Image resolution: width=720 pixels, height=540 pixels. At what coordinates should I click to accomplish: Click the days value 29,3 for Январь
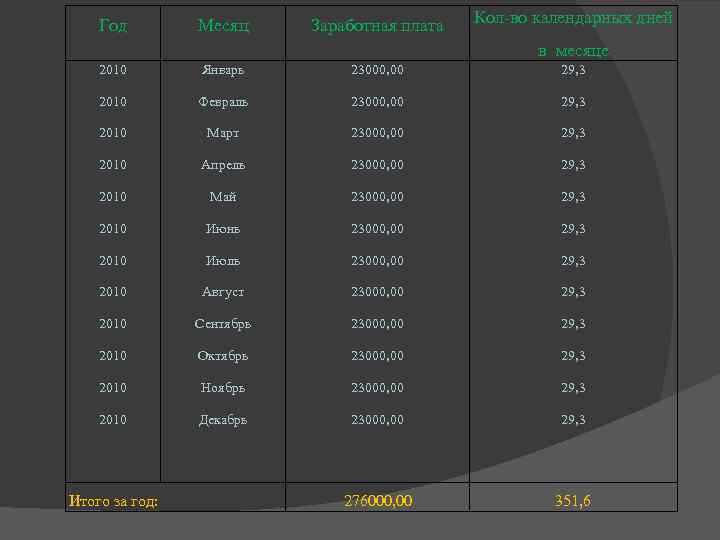573,70
